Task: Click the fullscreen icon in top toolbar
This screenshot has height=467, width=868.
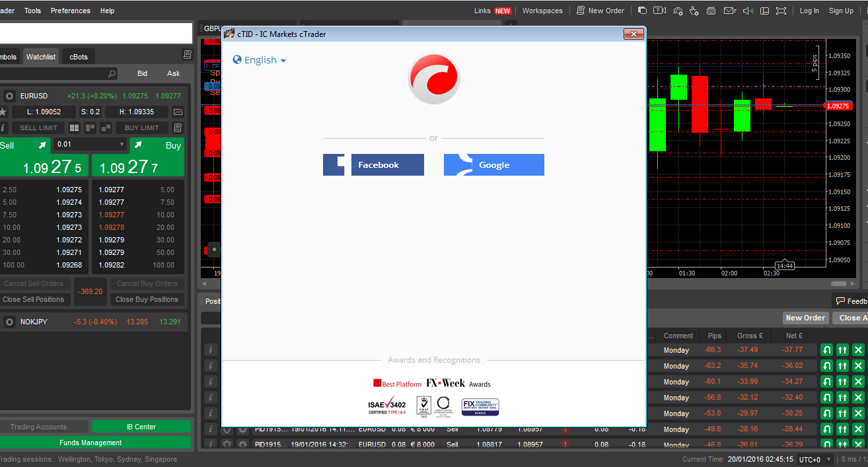Action: (781, 11)
